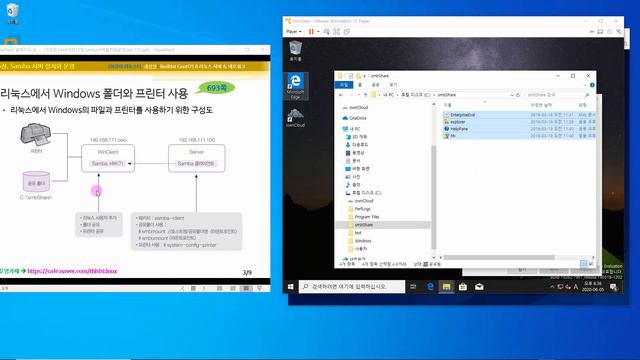Pause the virtual machine in VMware Player
The height and width of the screenshot is (360, 640).
pyautogui.click(x=311, y=31)
